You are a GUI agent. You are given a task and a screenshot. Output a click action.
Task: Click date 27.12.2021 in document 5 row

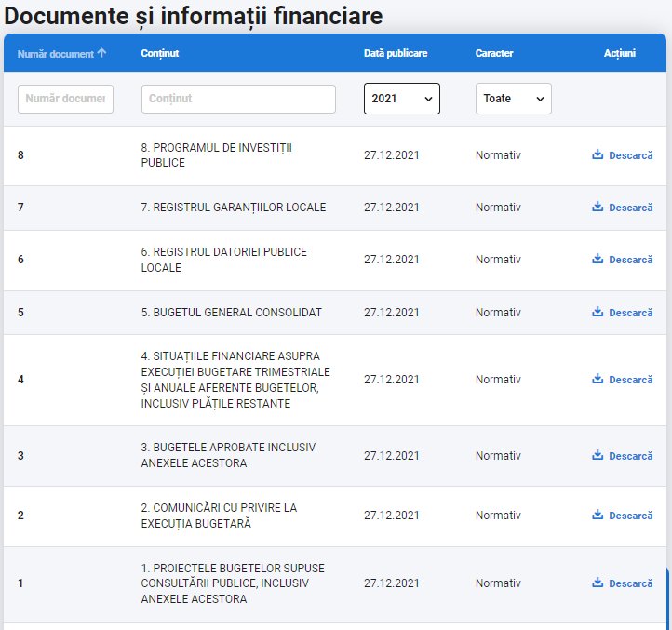391,313
